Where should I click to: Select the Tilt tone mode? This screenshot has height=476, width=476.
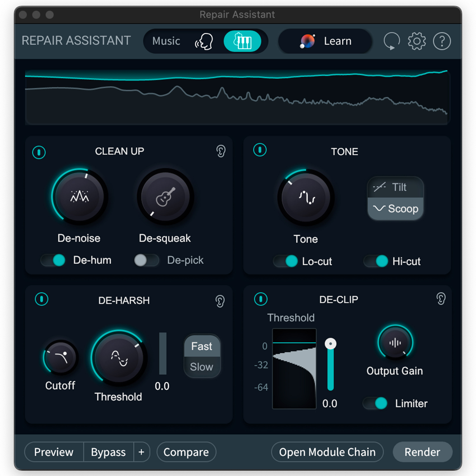(x=395, y=187)
